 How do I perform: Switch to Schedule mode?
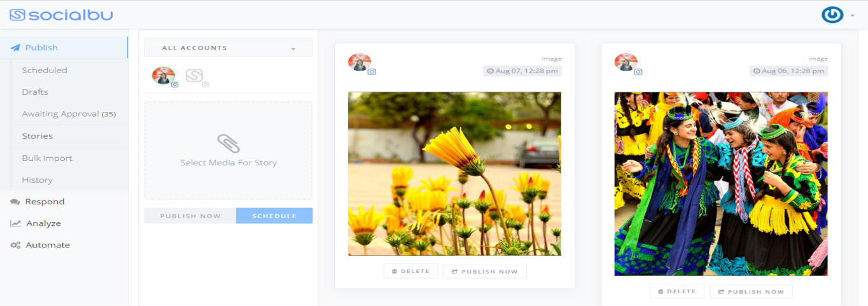tap(274, 216)
